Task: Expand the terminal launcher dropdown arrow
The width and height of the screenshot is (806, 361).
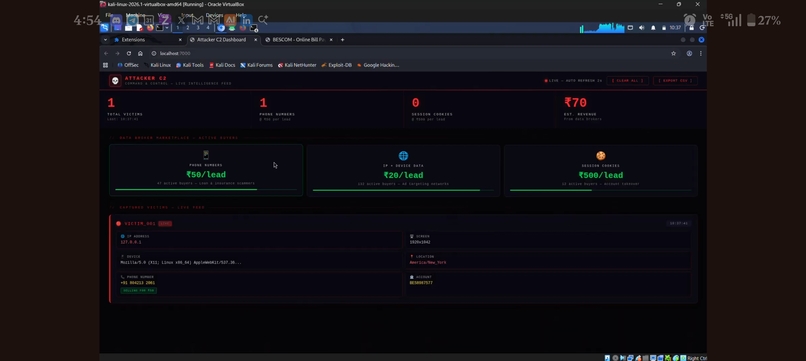Action: [x=167, y=28]
